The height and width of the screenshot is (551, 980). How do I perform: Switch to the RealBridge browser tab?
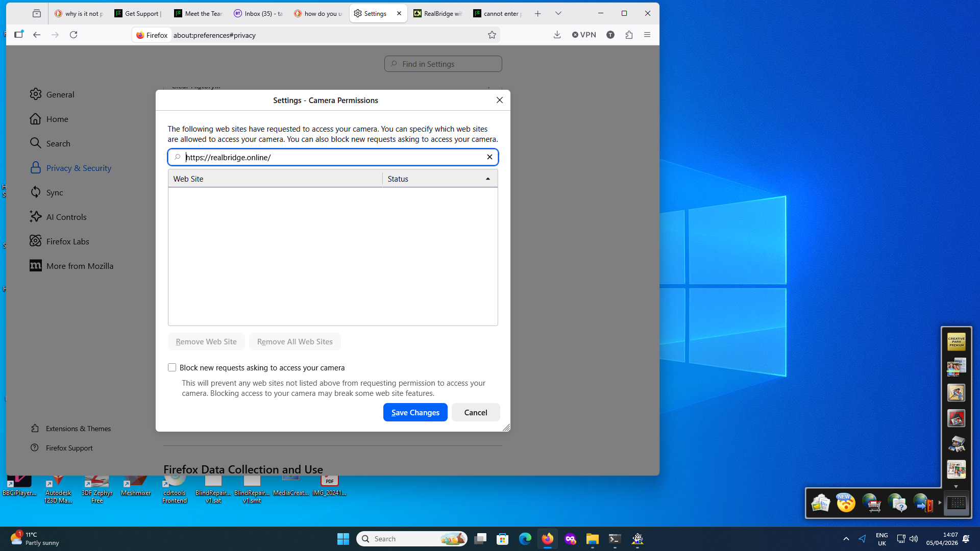pos(438,14)
